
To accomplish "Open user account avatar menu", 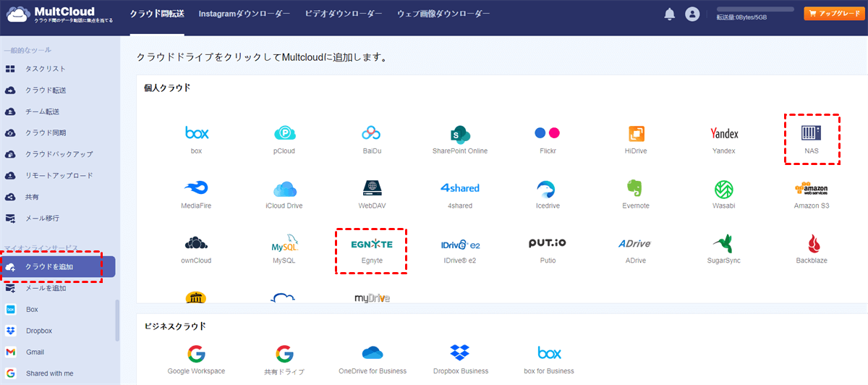I will [692, 14].
